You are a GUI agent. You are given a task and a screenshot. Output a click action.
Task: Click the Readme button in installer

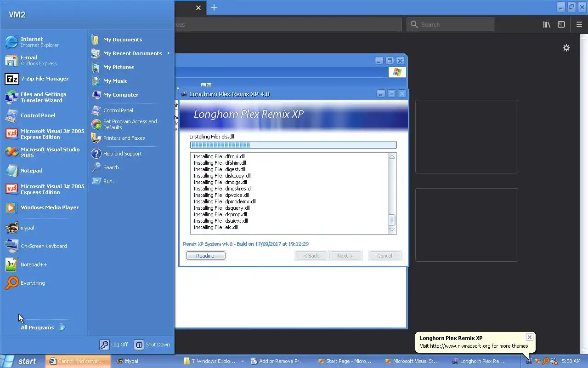tap(205, 256)
